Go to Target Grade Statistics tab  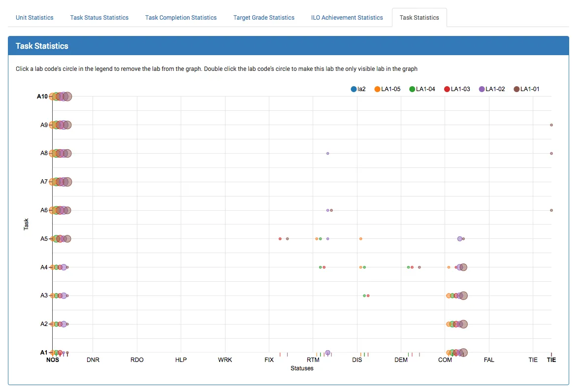pyautogui.click(x=263, y=18)
